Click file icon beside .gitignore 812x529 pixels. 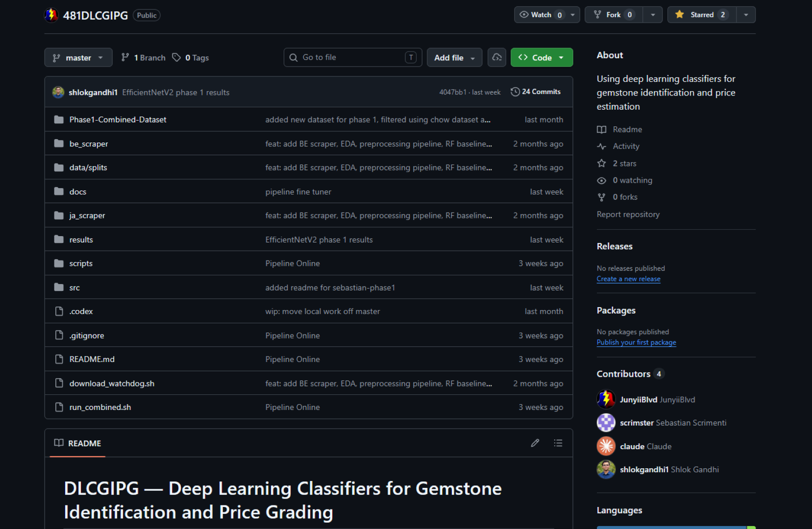click(59, 335)
